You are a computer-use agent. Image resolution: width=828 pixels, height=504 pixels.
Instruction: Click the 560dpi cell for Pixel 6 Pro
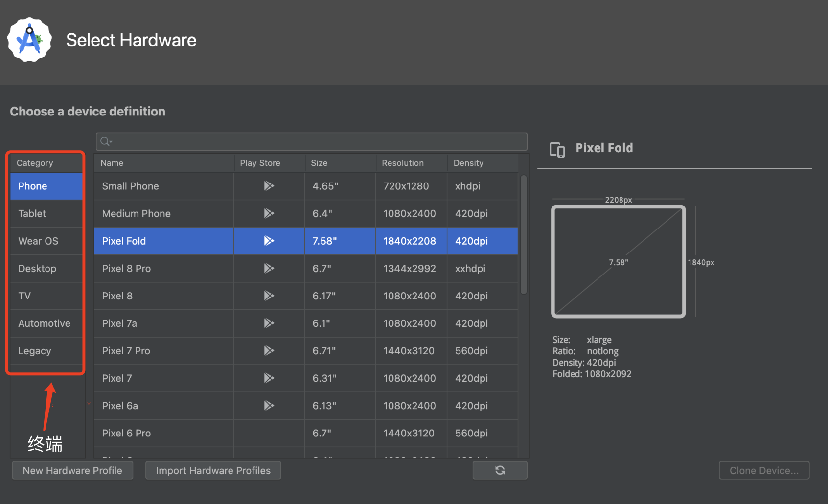point(483,433)
